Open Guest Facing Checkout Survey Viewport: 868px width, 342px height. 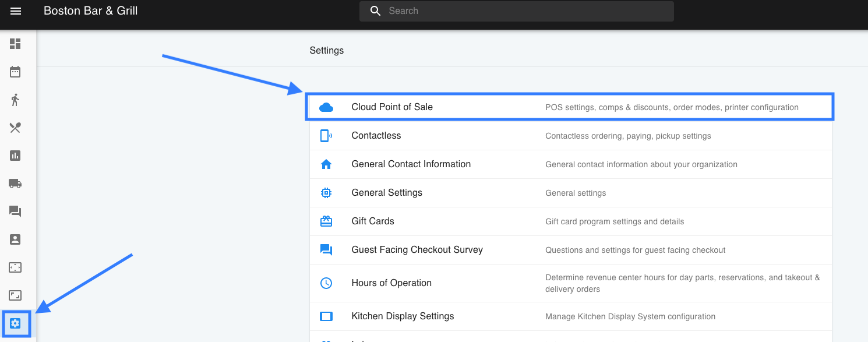(x=417, y=250)
